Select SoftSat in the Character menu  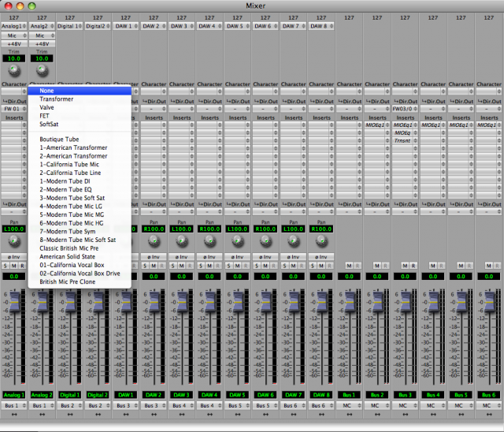coord(80,125)
